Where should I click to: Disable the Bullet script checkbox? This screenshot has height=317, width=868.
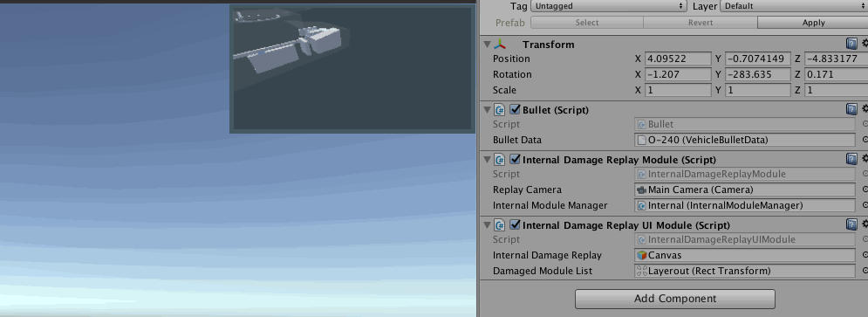tap(515, 109)
